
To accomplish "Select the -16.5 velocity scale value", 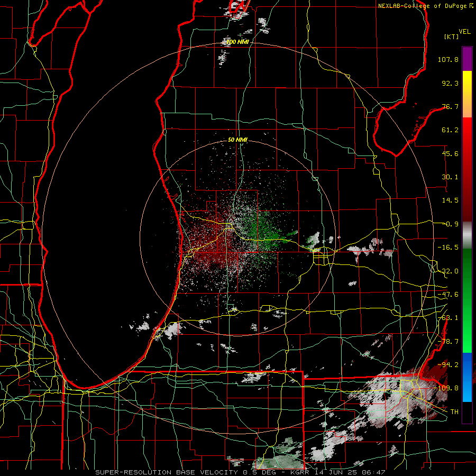I will [448, 248].
